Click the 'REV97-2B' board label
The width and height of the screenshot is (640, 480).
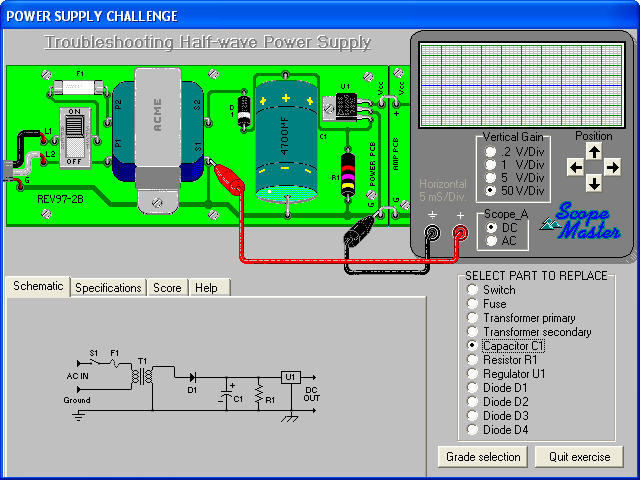click(x=60, y=199)
